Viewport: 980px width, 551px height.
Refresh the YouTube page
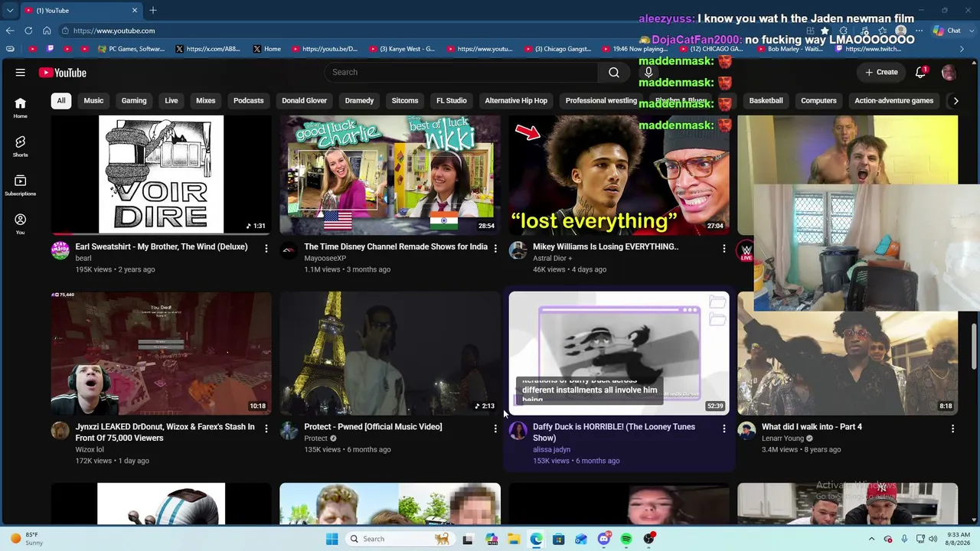(x=28, y=31)
